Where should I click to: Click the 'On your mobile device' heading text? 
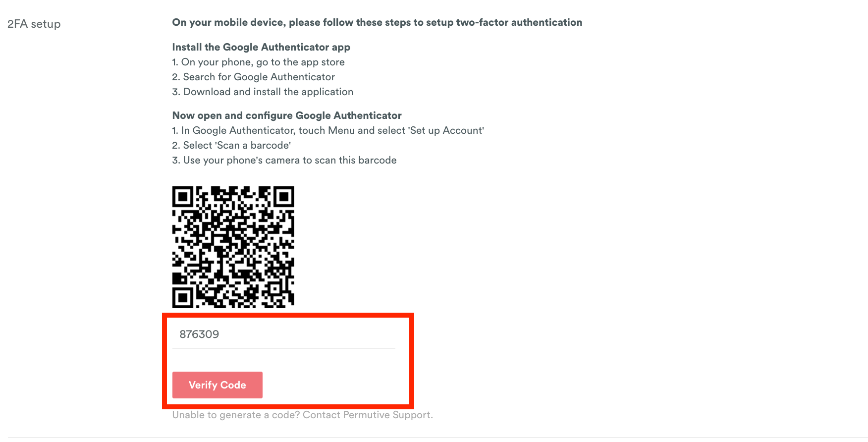pos(377,22)
